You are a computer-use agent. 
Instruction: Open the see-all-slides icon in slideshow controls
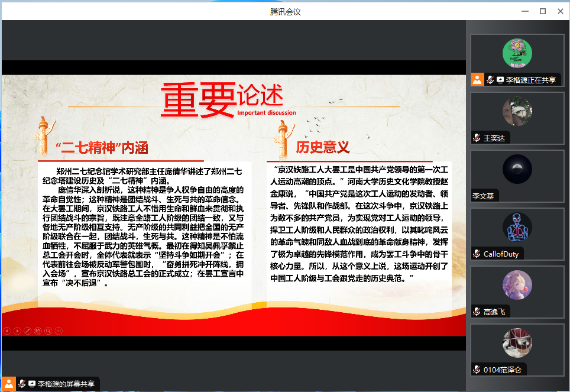(37, 331)
